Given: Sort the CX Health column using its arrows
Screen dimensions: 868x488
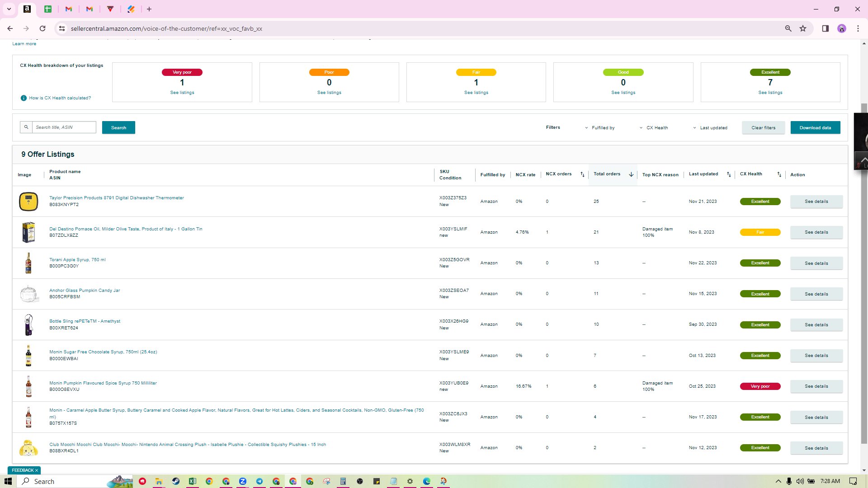Looking at the screenshot, I should pyautogui.click(x=779, y=174).
